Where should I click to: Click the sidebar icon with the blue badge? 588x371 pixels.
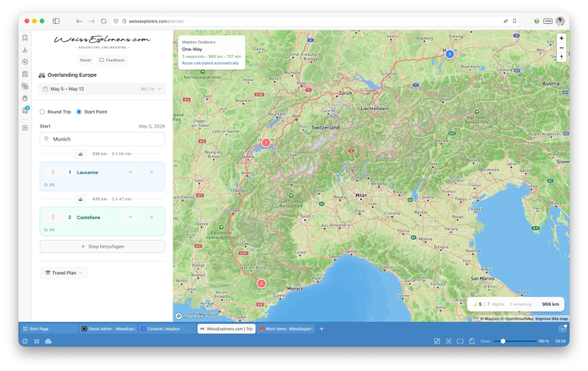click(25, 110)
